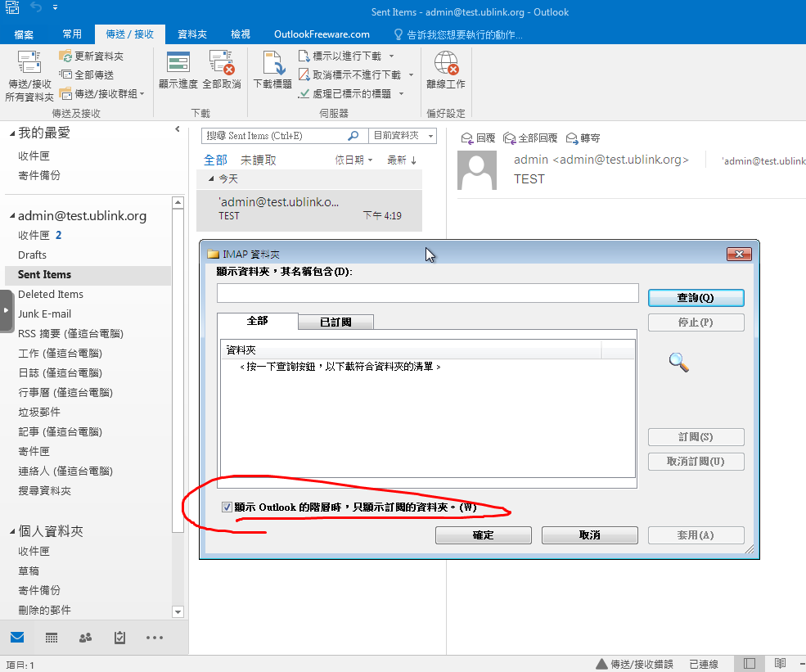Expand the 傳送/接收群組 dropdown
The width and height of the screenshot is (806, 672).
(x=101, y=94)
